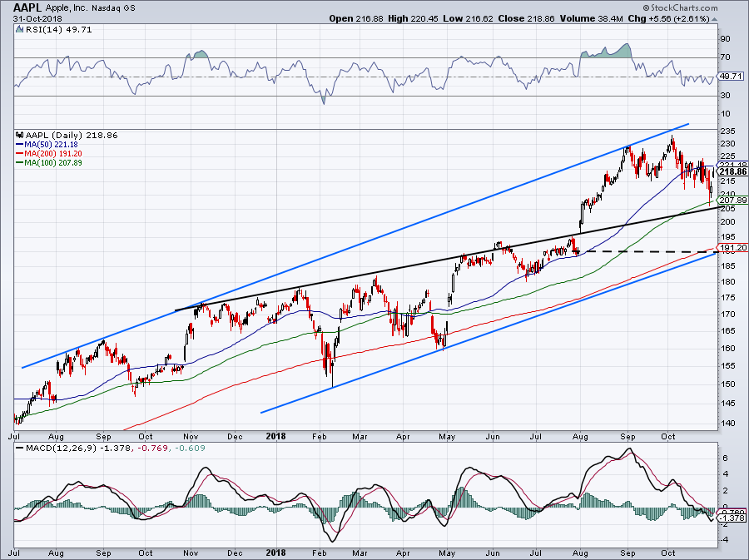The width and height of the screenshot is (749, 560).
Task: Click the MA(50) 221.18 legend text
Action: coord(51,144)
